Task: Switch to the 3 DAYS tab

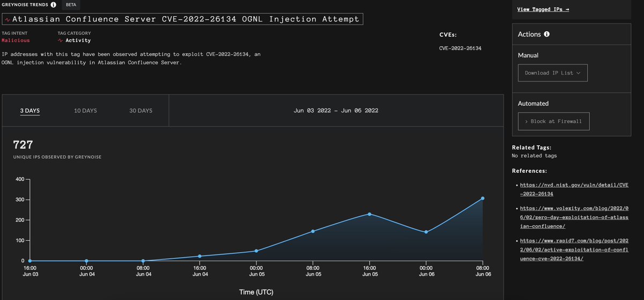Action: click(30, 111)
